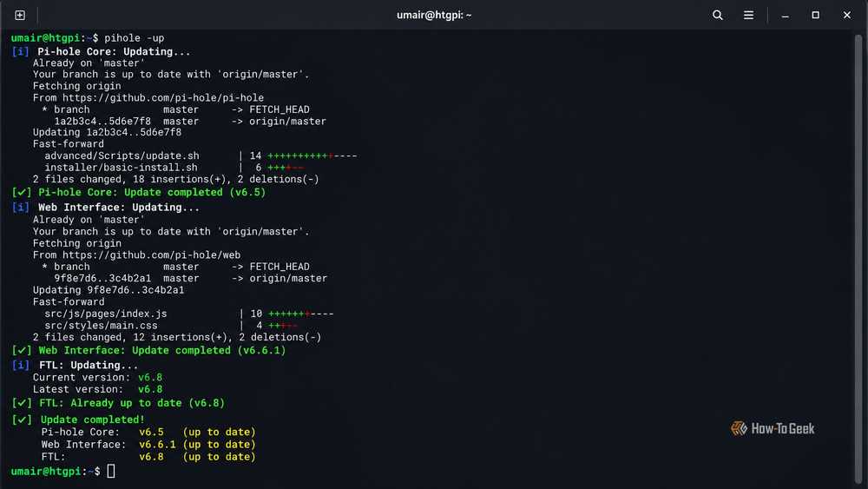Screen dimensions: 868x489
Task: Click the first 'Fetching origin' line under Core
Action: click(76, 86)
